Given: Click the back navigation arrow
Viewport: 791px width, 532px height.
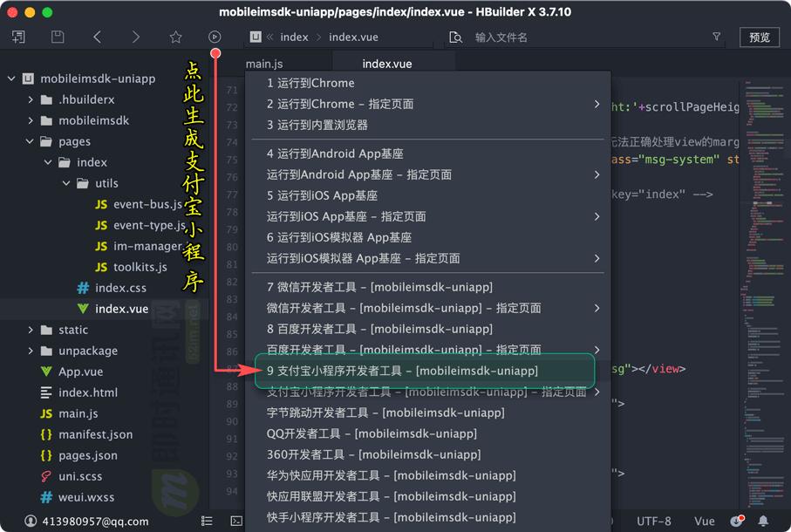Looking at the screenshot, I should pyautogui.click(x=96, y=37).
